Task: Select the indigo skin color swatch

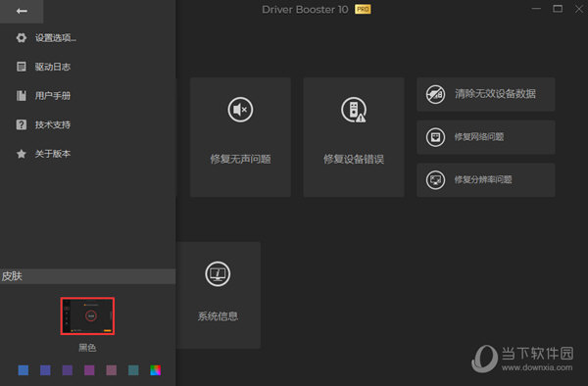Action: [x=45, y=370]
